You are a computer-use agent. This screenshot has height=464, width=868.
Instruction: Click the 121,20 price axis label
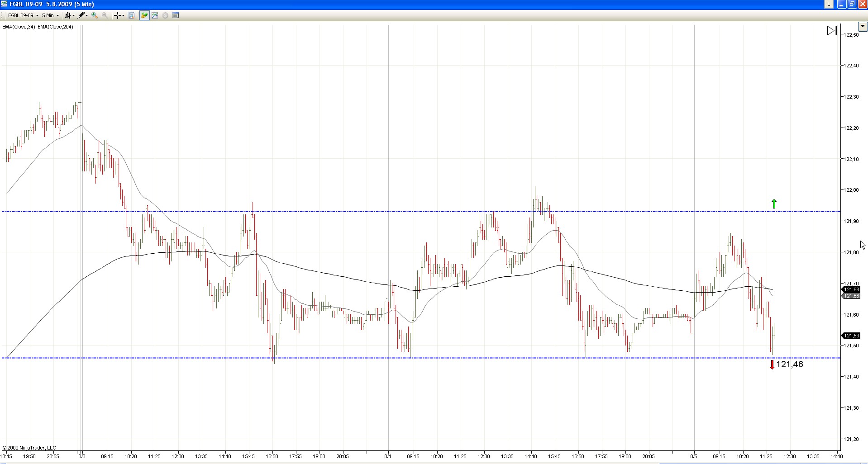click(x=851, y=439)
